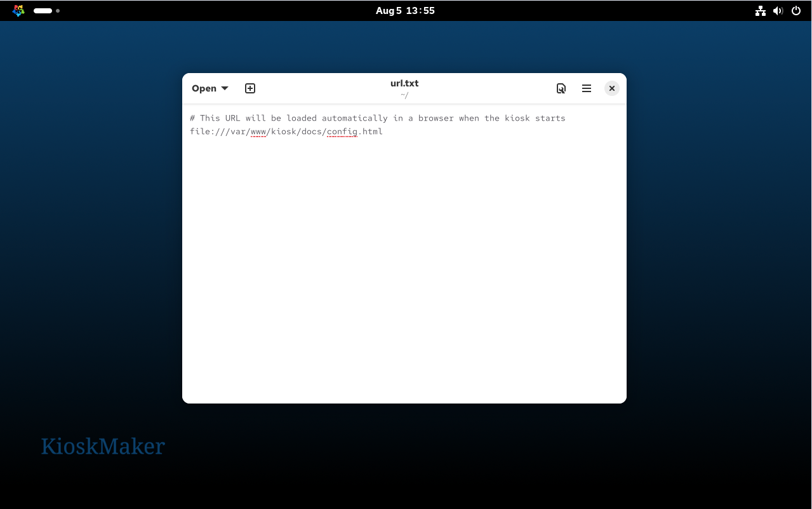Viewport: 812px width, 509px height.
Task: Click the Open button
Action: [204, 88]
